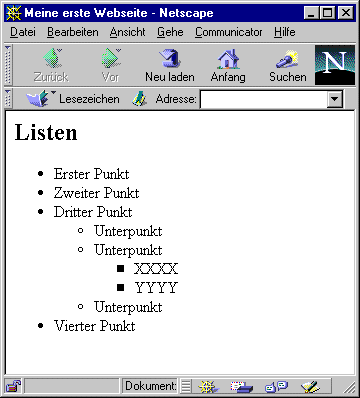Click the window resize grip corner

pos(349,387)
